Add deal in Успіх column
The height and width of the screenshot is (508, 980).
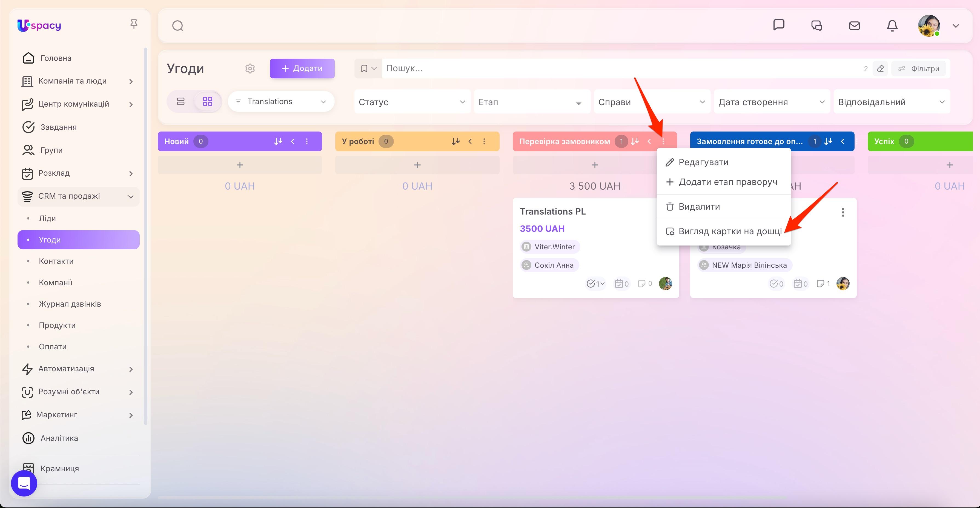point(950,165)
